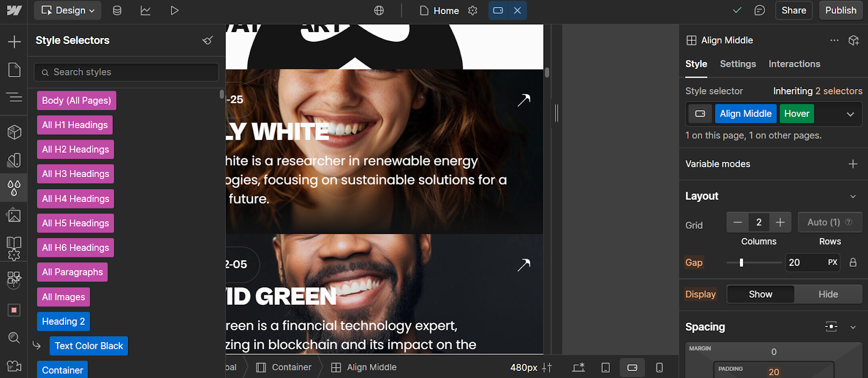The height and width of the screenshot is (378, 868).
Task: Click the clean up styles brush icon
Action: pos(207,40)
